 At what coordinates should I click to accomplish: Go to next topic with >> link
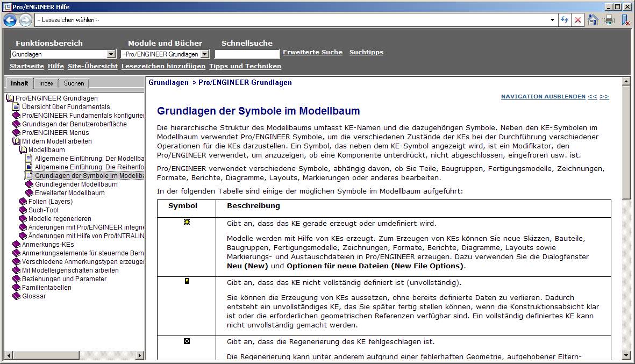click(x=604, y=97)
